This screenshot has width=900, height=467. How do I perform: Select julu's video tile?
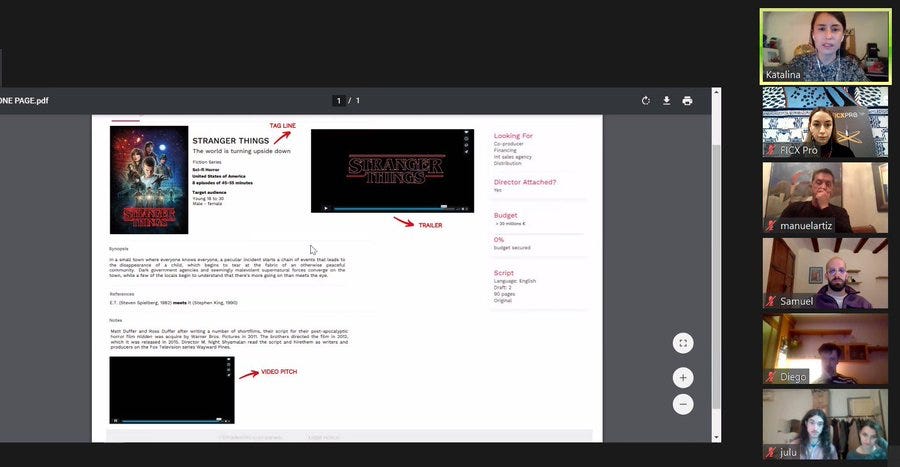[825, 425]
